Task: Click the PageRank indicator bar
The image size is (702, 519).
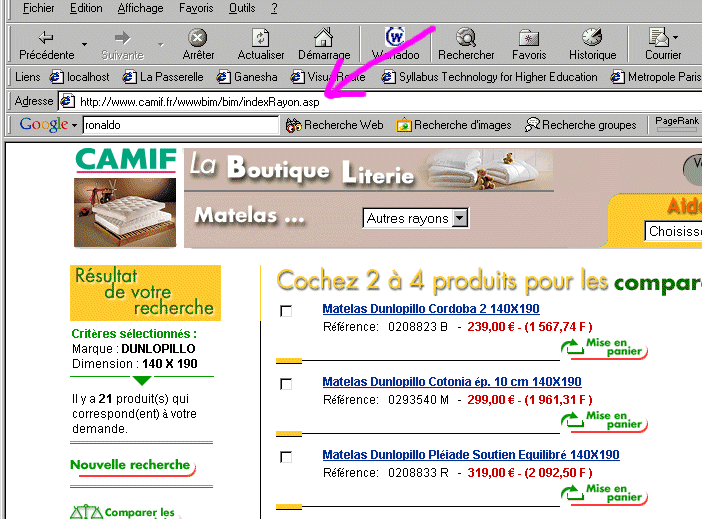Action: tap(676, 130)
